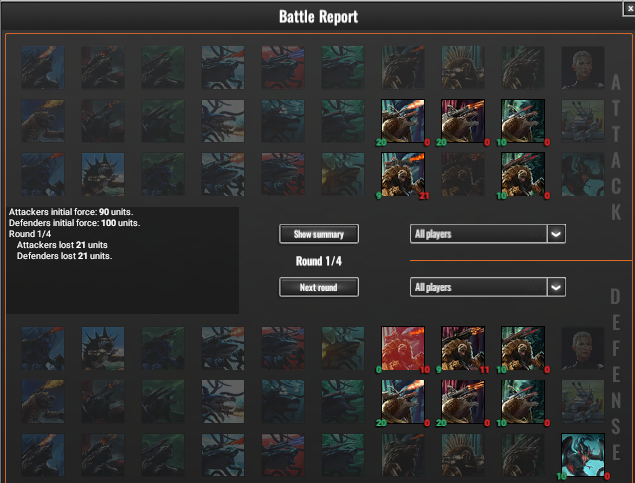Close the Battle Report window
The width and height of the screenshot is (635, 483).
point(629,9)
